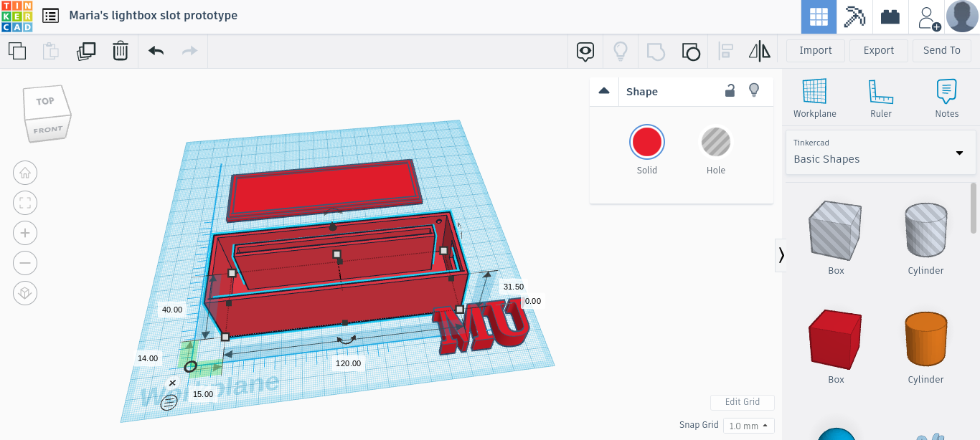Screen dimensions: 980x440
Task: Click the 15.00 ruler offset value
Action: click(x=203, y=394)
